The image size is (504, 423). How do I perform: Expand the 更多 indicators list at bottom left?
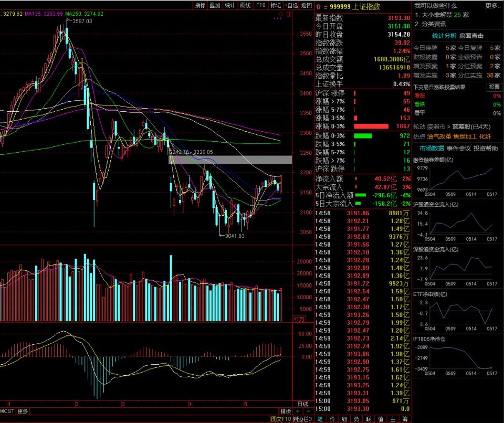tap(23, 411)
